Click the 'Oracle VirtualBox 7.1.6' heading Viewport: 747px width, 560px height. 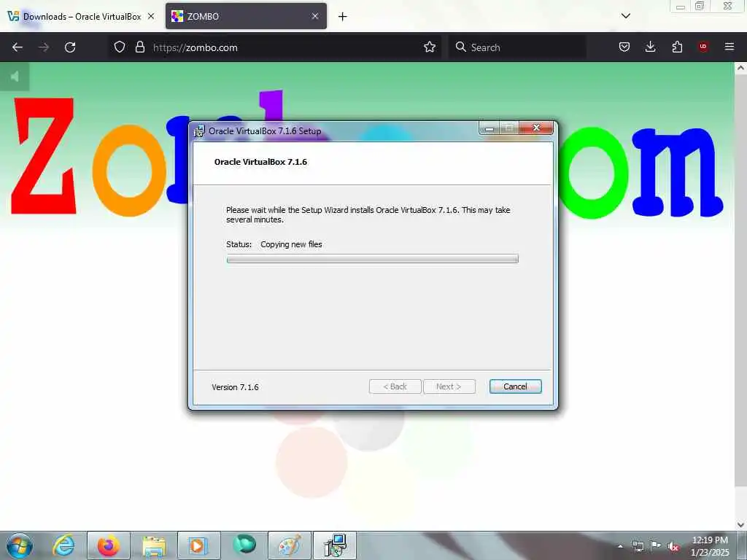pos(260,162)
